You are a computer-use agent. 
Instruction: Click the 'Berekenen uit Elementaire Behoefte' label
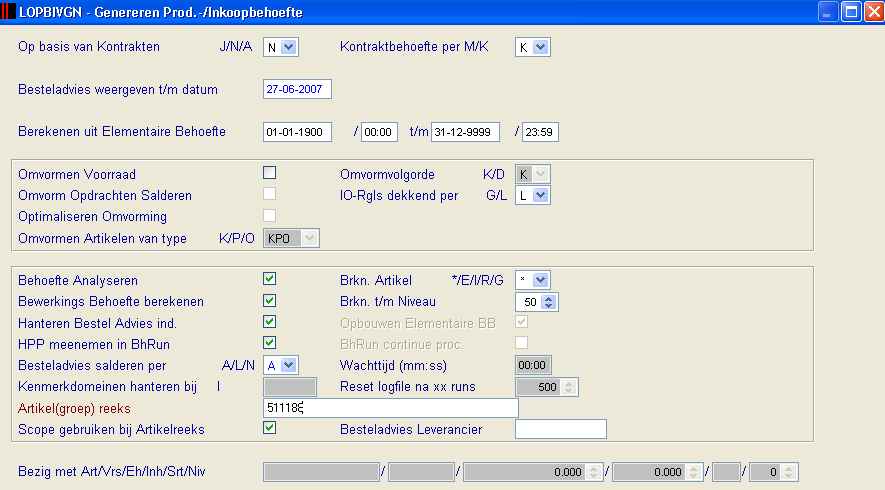tap(122, 132)
